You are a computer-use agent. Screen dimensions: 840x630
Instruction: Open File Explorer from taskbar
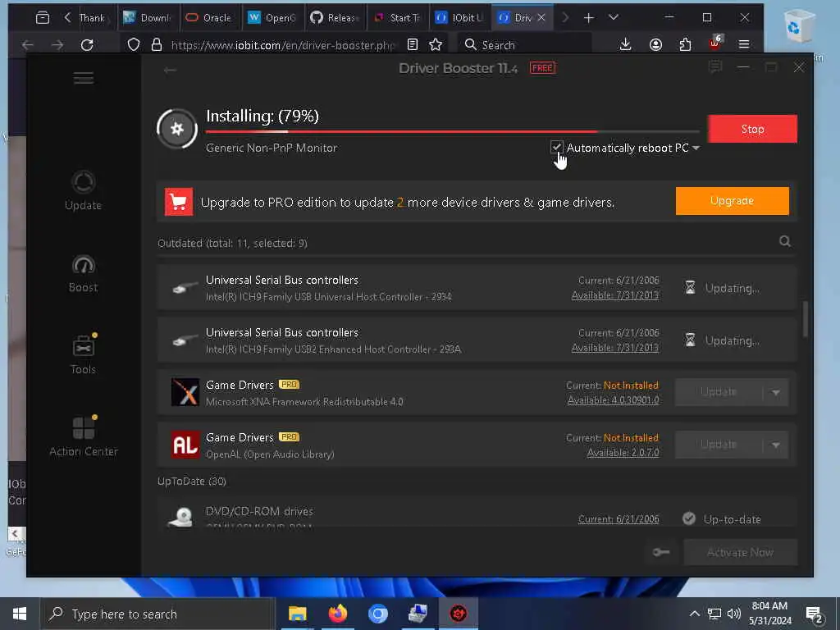click(297, 614)
